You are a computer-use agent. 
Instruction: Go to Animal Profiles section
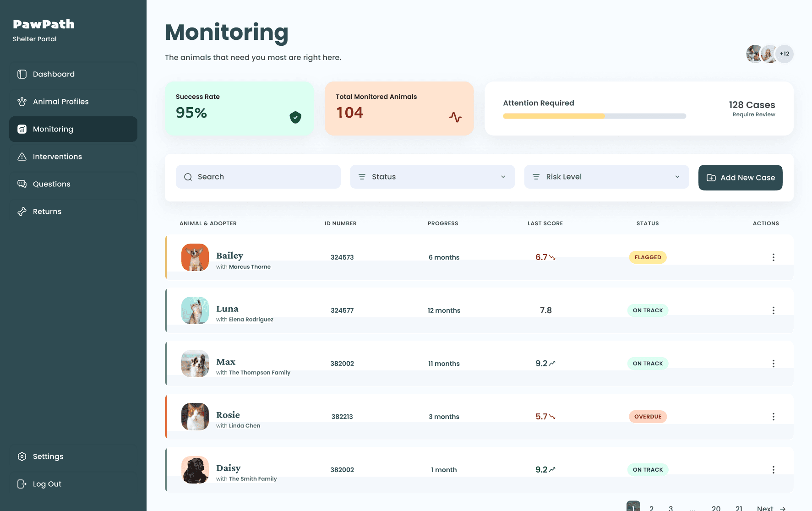coord(73,102)
